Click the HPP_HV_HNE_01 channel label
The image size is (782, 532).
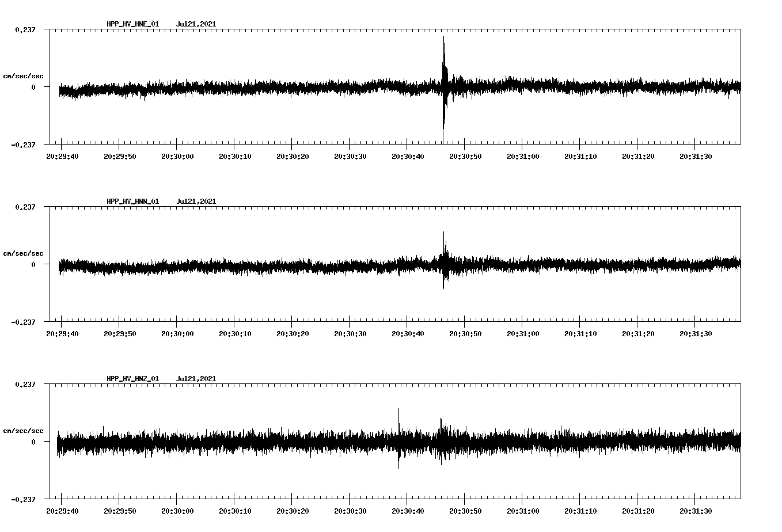[133, 24]
